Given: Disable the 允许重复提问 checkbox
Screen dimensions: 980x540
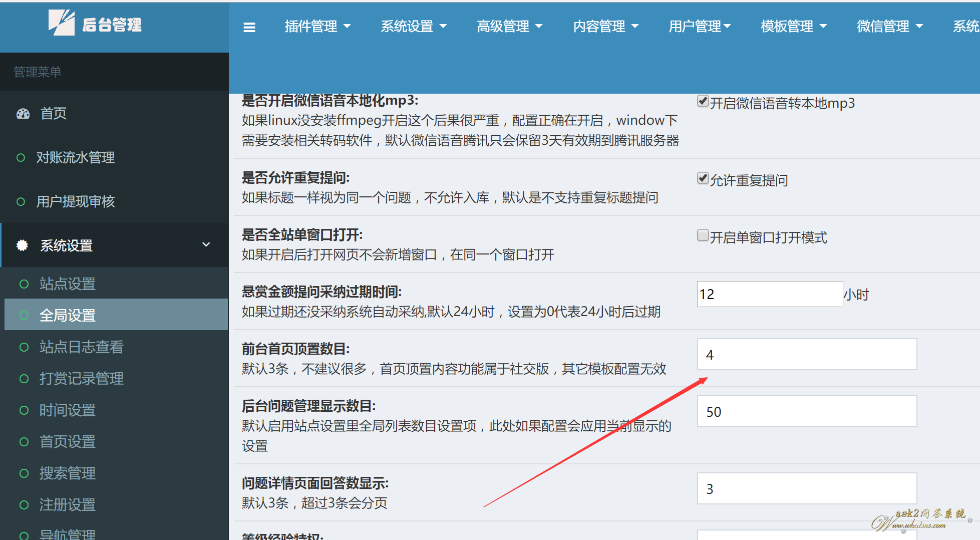Looking at the screenshot, I should click(x=703, y=178).
